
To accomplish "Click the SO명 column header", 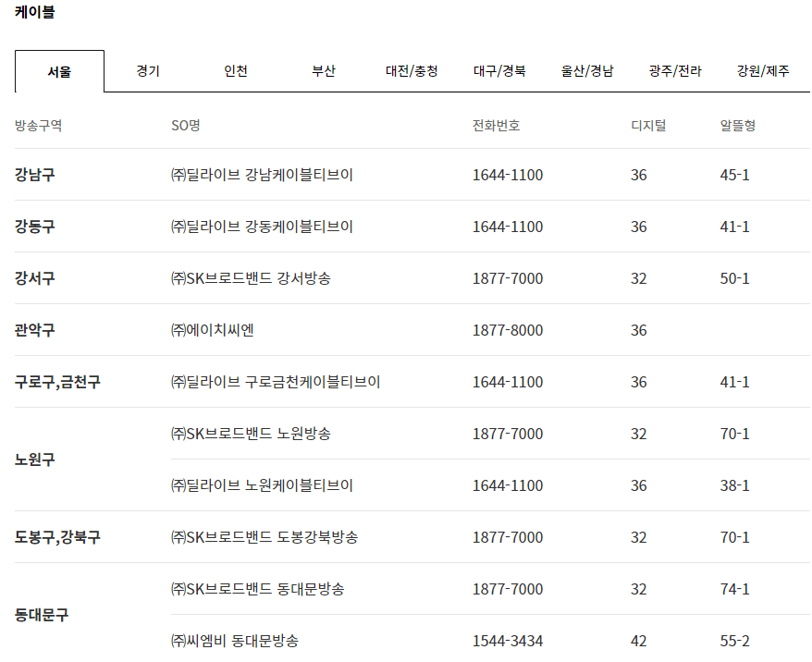I will click(185, 125).
